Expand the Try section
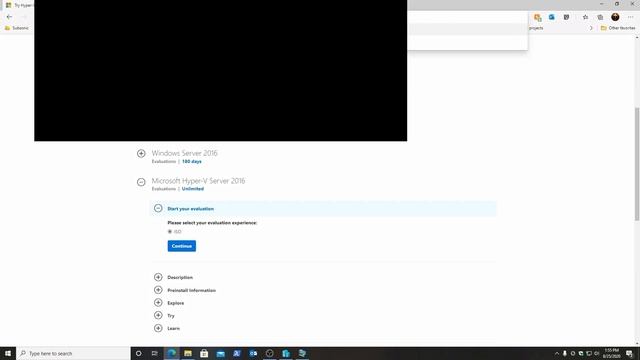640x360 pixels. click(x=158, y=315)
